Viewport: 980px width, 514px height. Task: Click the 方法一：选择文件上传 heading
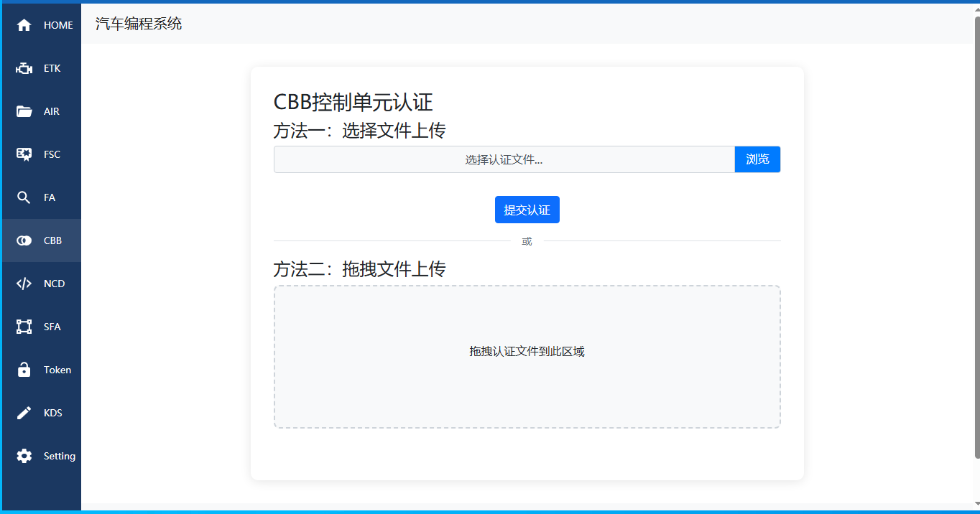tap(360, 131)
